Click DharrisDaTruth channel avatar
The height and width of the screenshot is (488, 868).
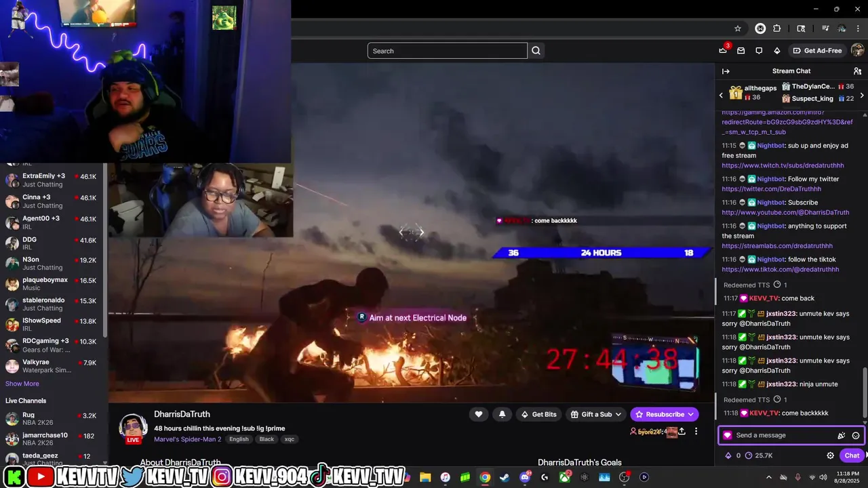(134, 428)
